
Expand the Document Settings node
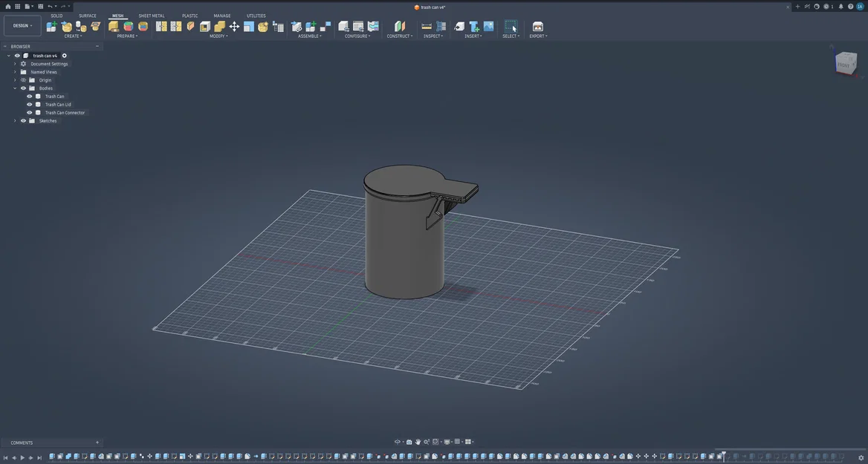point(15,64)
